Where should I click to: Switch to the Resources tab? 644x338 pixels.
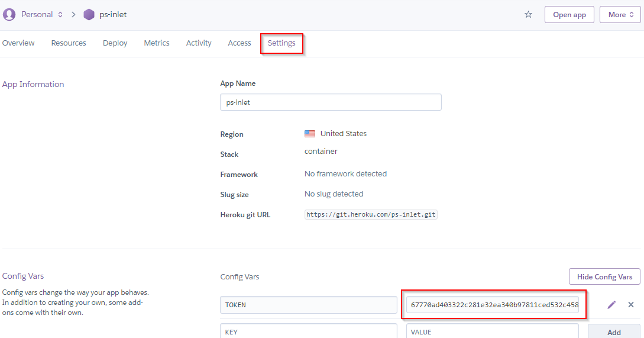click(69, 43)
